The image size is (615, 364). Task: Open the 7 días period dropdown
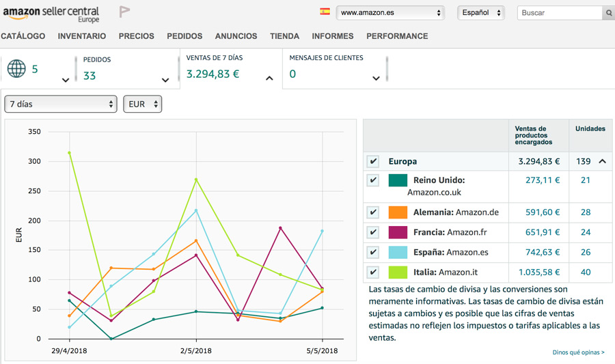coord(61,104)
